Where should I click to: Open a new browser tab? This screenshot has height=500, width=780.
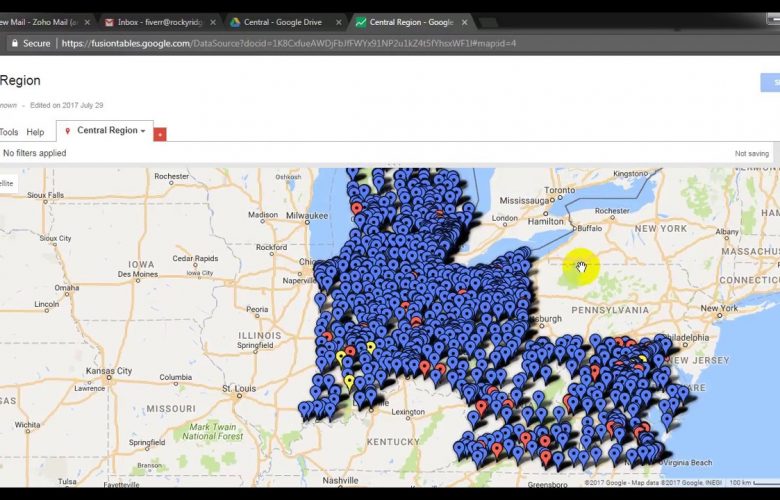(488, 23)
